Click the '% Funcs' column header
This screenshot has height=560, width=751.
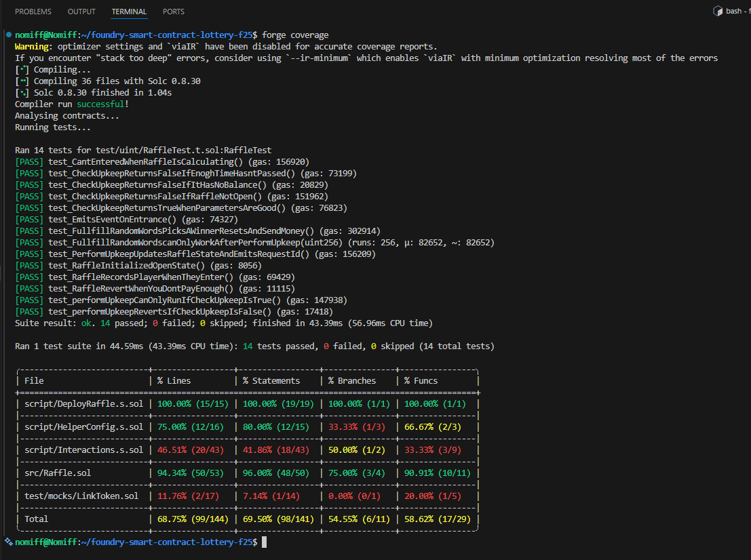421,380
